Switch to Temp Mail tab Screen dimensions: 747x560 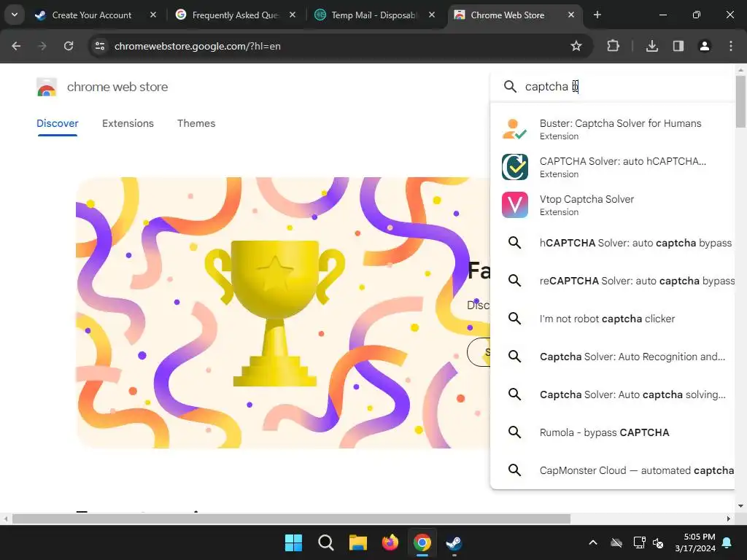point(374,15)
